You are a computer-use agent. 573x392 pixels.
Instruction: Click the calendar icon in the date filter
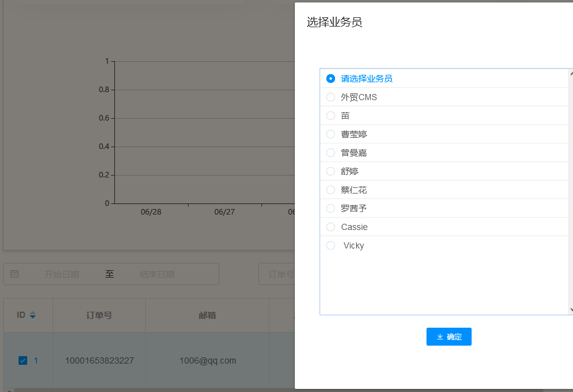tap(15, 274)
